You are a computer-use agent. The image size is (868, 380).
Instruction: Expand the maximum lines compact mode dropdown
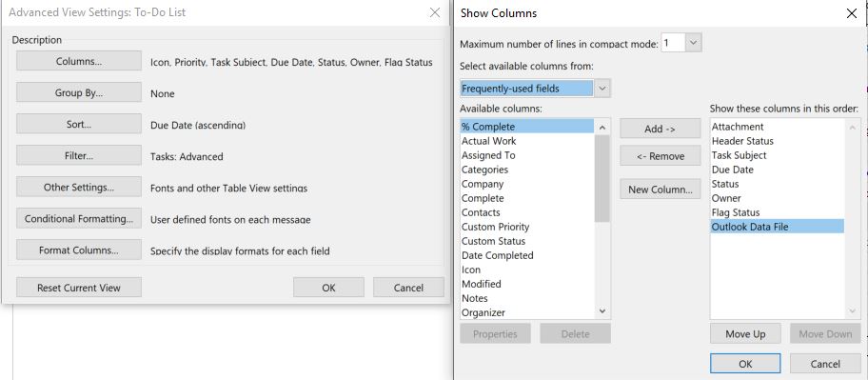click(694, 43)
